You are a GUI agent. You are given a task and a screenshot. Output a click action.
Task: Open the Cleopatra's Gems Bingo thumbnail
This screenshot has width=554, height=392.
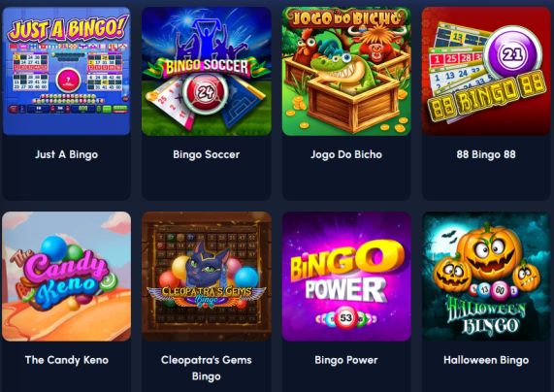tap(207, 277)
